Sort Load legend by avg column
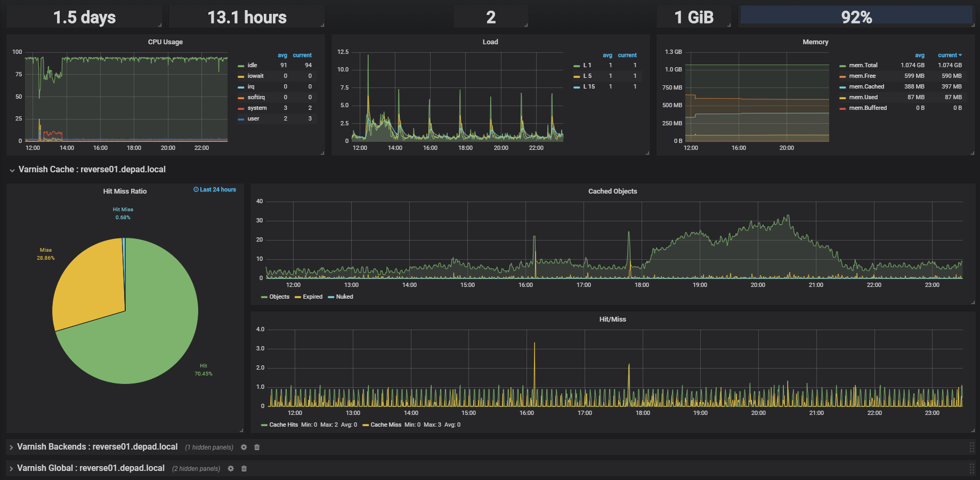 pos(607,55)
